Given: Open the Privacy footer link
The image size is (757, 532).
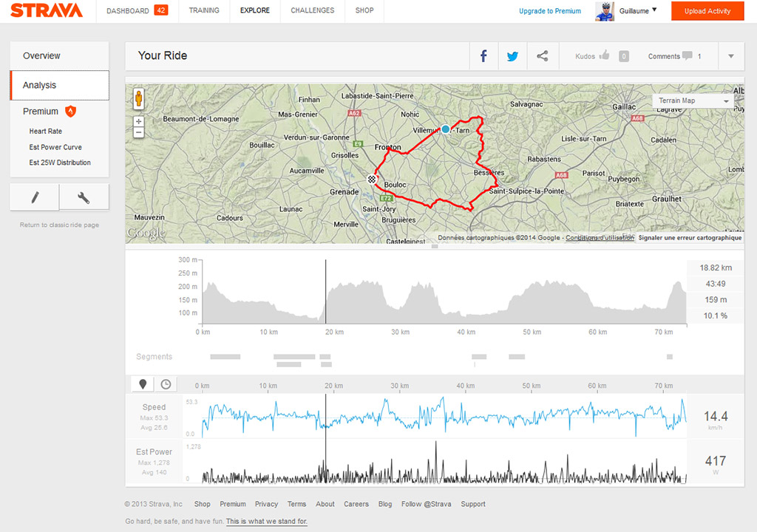Looking at the screenshot, I should tap(266, 504).
